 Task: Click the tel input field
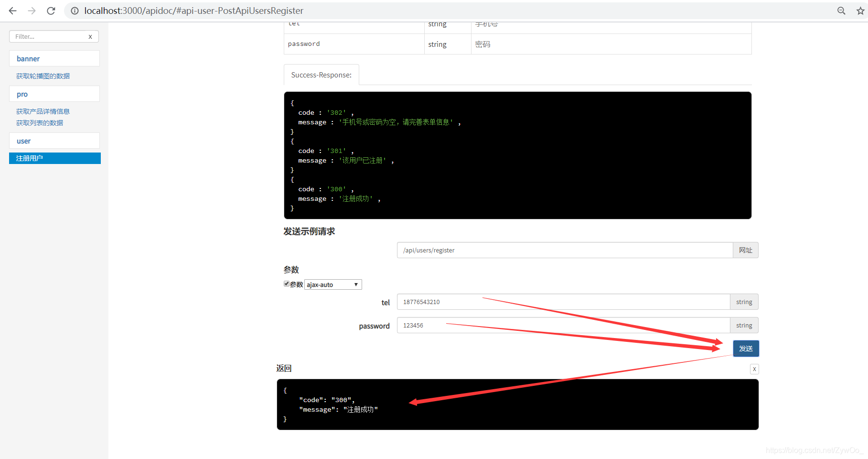pos(564,302)
